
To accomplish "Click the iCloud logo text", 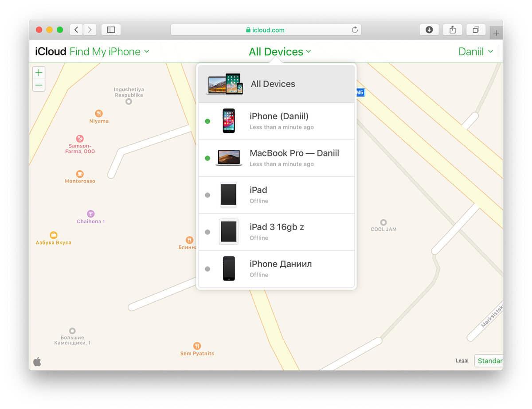I will pos(51,51).
